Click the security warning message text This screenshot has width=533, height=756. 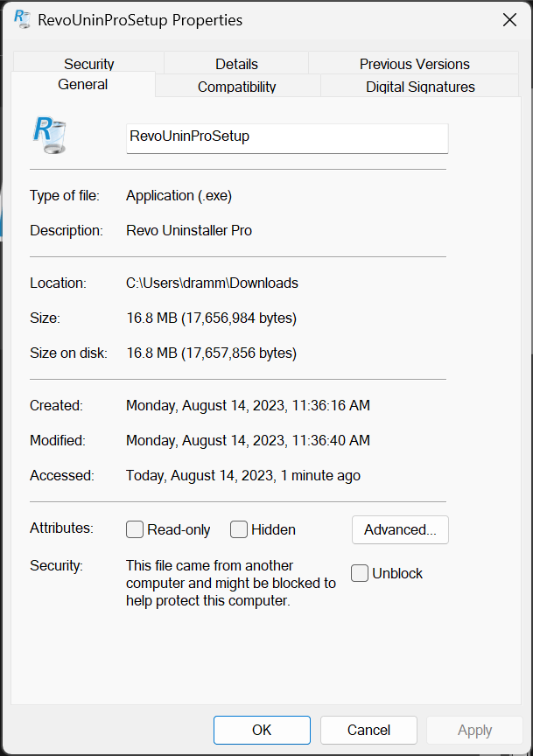[x=230, y=583]
